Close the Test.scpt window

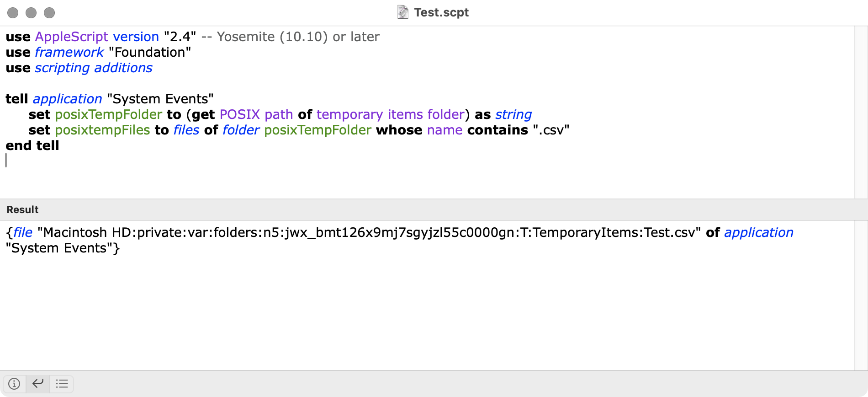point(13,13)
